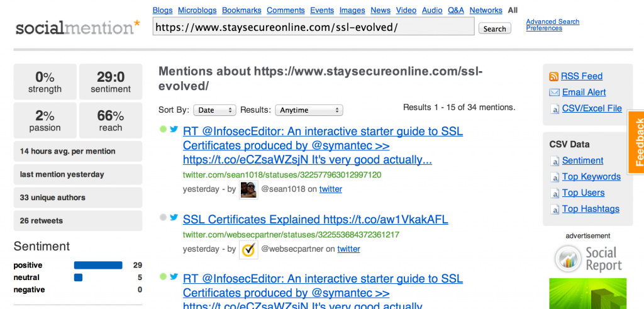Select the Bookmarks search category

(x=241, y=10)
